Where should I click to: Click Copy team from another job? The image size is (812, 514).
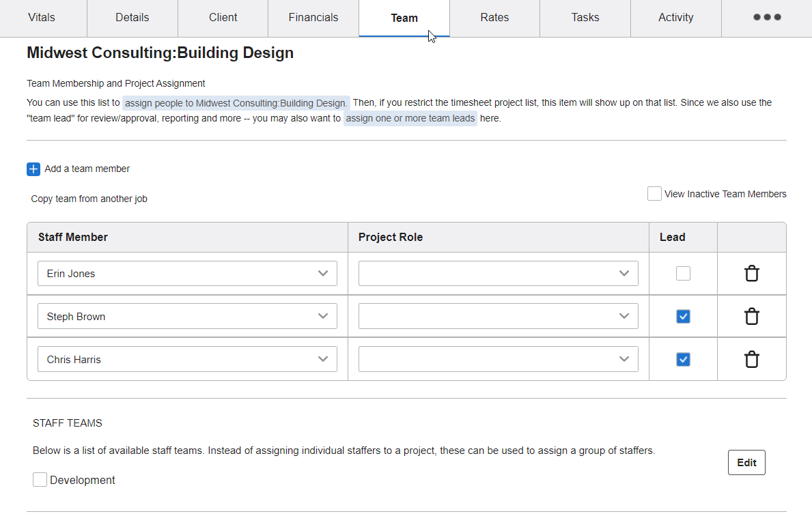tap(89, 198)
